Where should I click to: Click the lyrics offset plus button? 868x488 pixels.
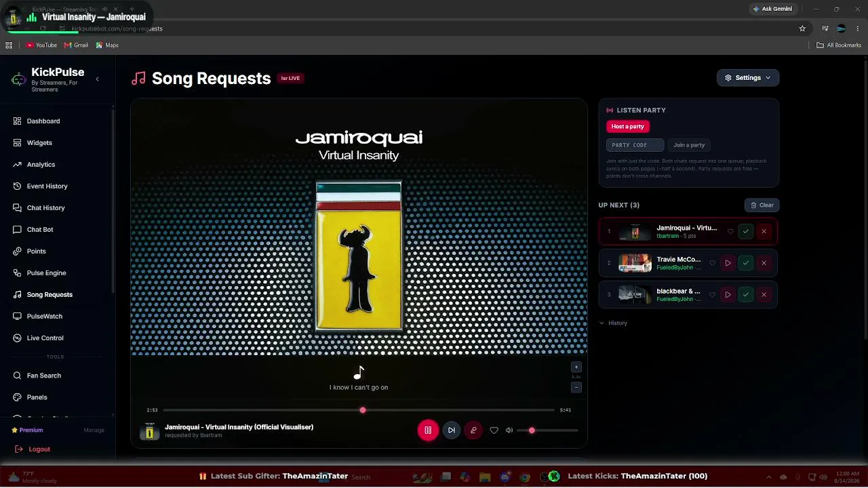tap(576, 367)
